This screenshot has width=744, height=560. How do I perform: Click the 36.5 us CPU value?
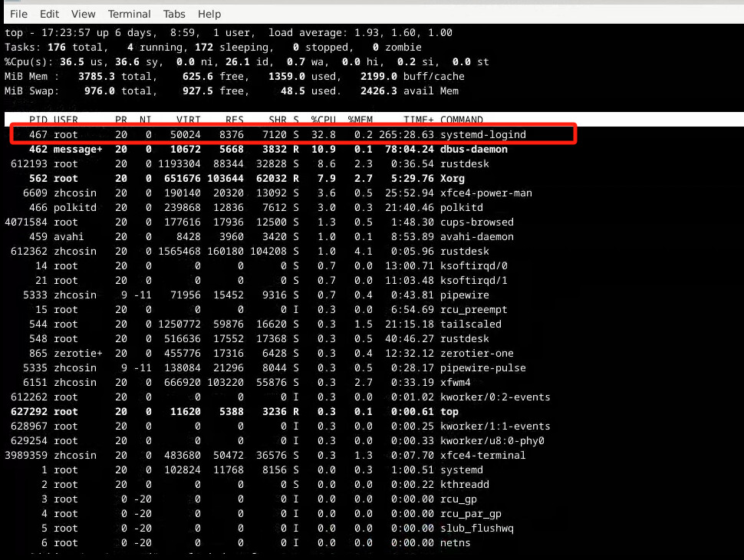[x=71, y=62]
